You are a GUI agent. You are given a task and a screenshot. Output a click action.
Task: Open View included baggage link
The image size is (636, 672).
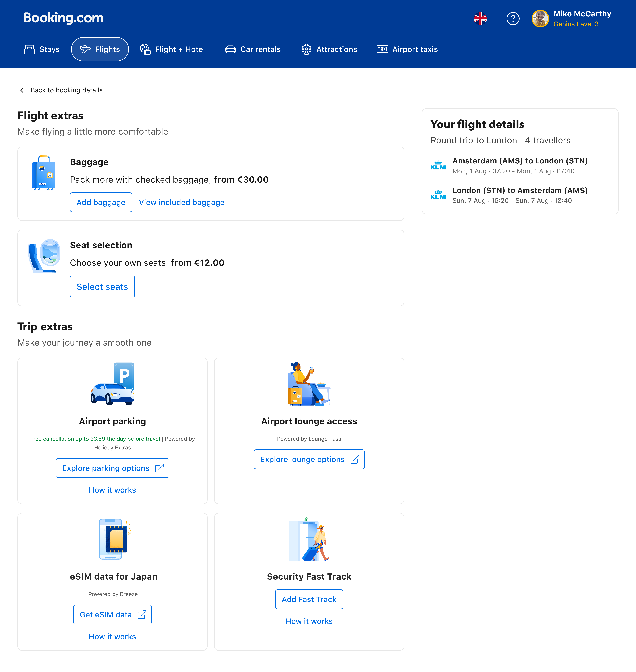(182, 203)
